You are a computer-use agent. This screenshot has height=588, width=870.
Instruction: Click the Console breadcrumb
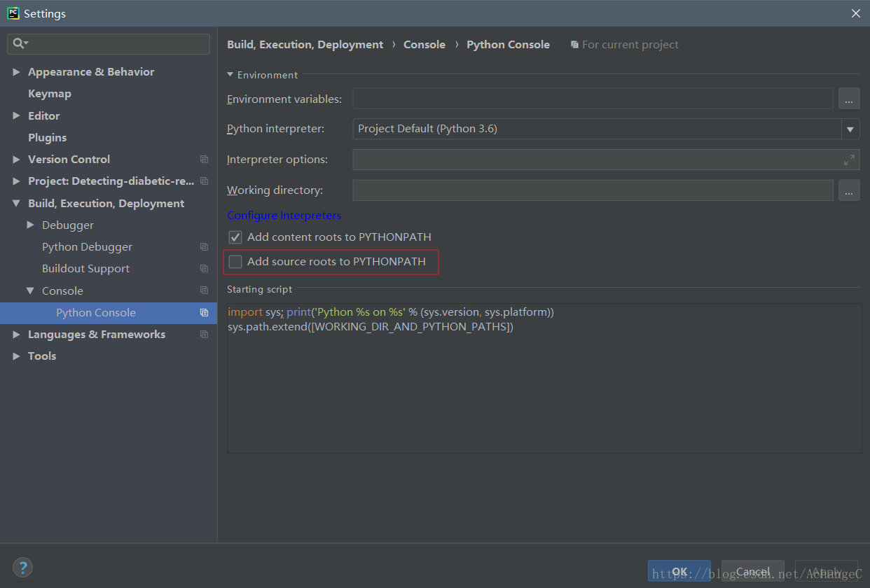[424, 45]
